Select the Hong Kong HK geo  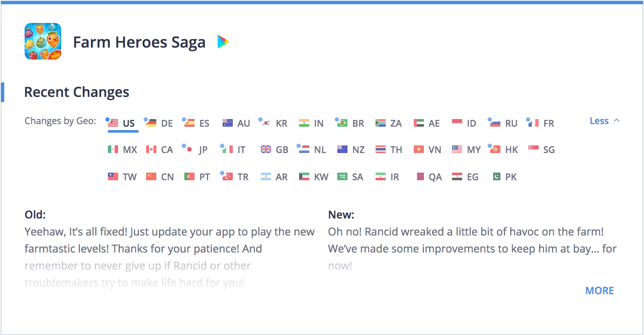click(504, 150)
